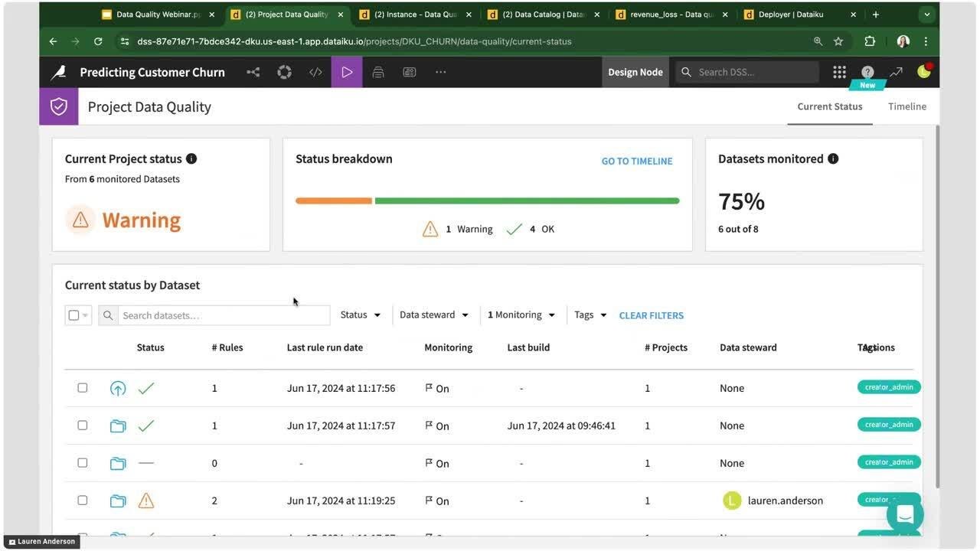Screen dimensions: 980x551
Task: Open the chat support bubble
Action: coord(905,514)
